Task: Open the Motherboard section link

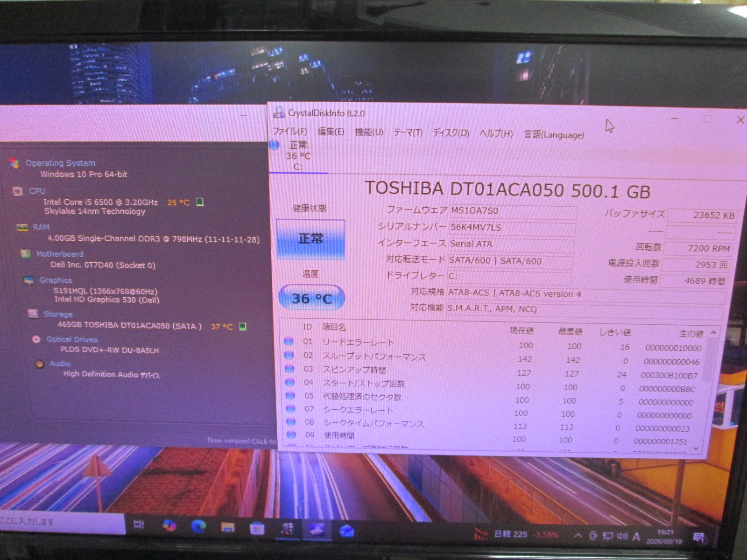Action: 59,254
